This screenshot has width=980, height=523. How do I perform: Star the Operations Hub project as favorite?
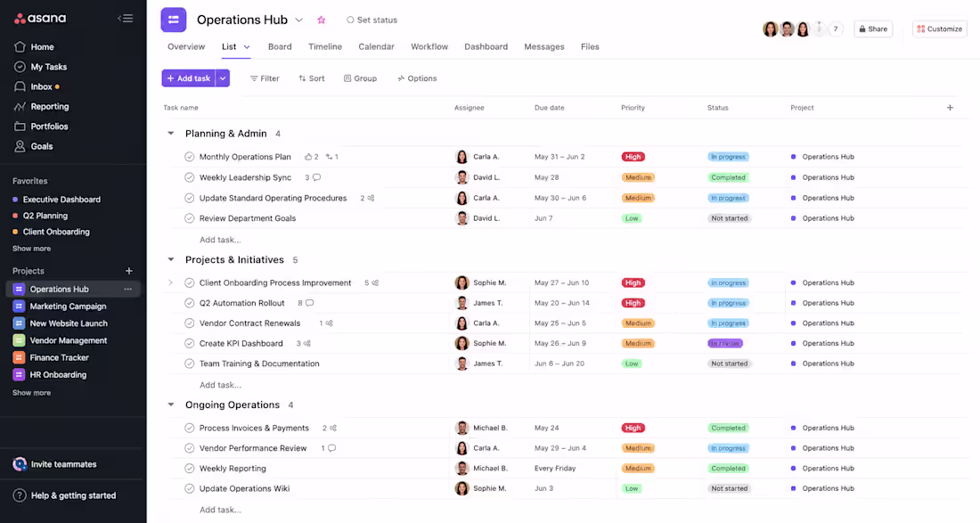(x=322, y=20)
